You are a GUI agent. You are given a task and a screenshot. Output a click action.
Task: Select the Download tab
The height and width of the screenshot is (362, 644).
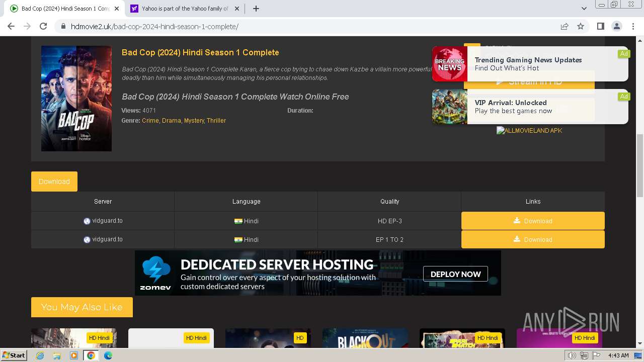coord(54,182)
